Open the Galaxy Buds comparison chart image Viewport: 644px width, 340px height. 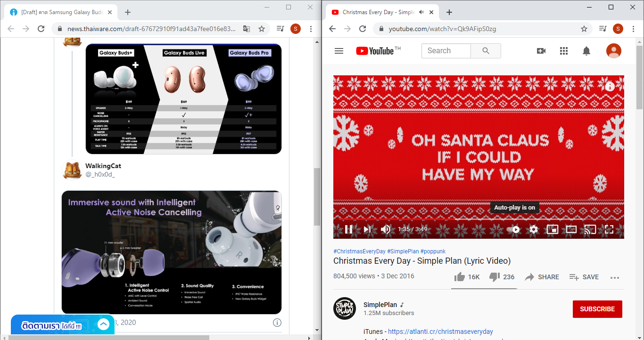click(183, 99)
